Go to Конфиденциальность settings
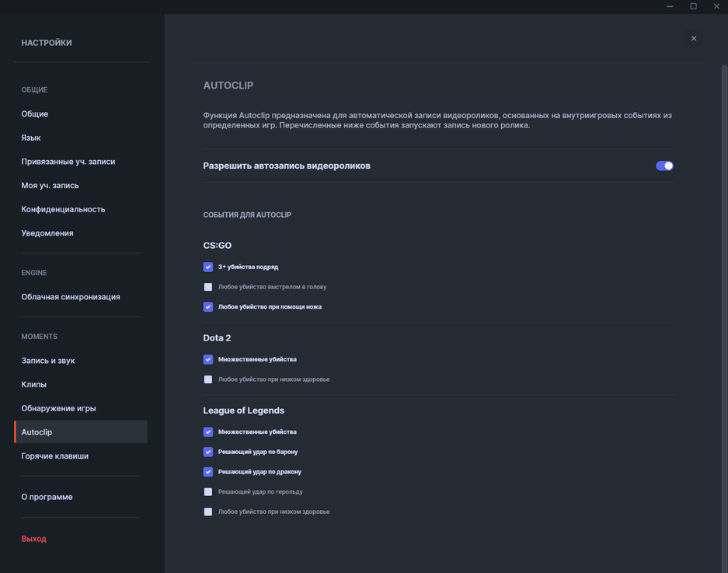This screenshot has height=573, width=728. [63, 209]
